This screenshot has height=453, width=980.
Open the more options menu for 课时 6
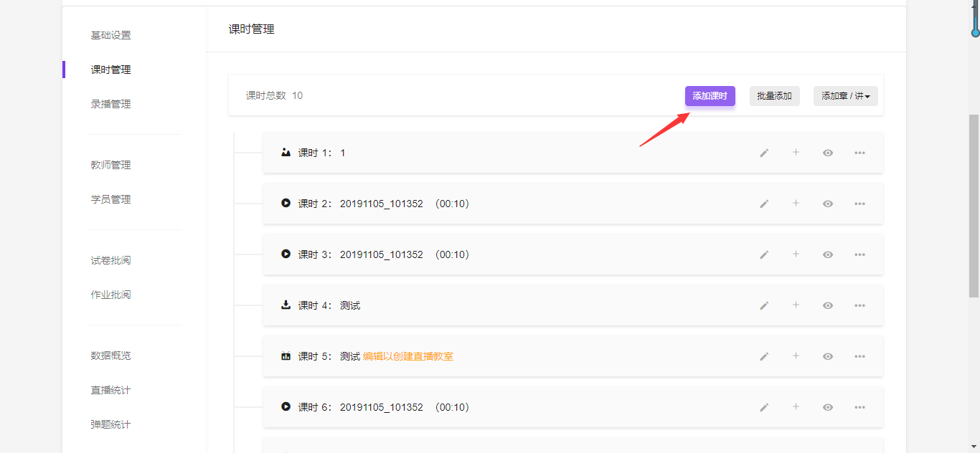click(x=859, y=407)
